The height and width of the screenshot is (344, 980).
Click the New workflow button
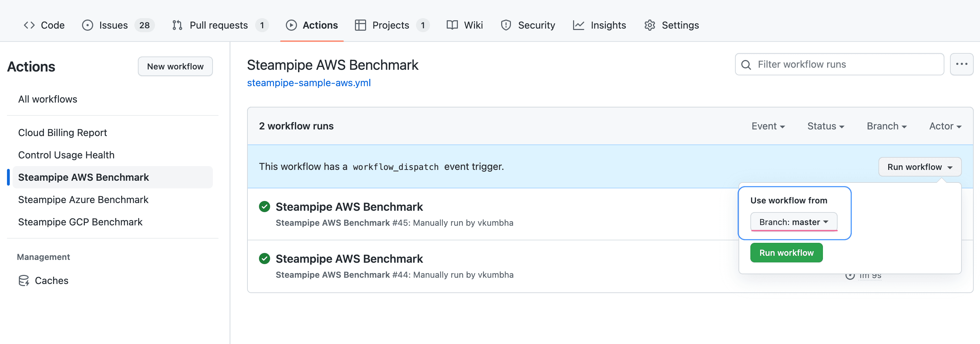(x=175, y=67)
